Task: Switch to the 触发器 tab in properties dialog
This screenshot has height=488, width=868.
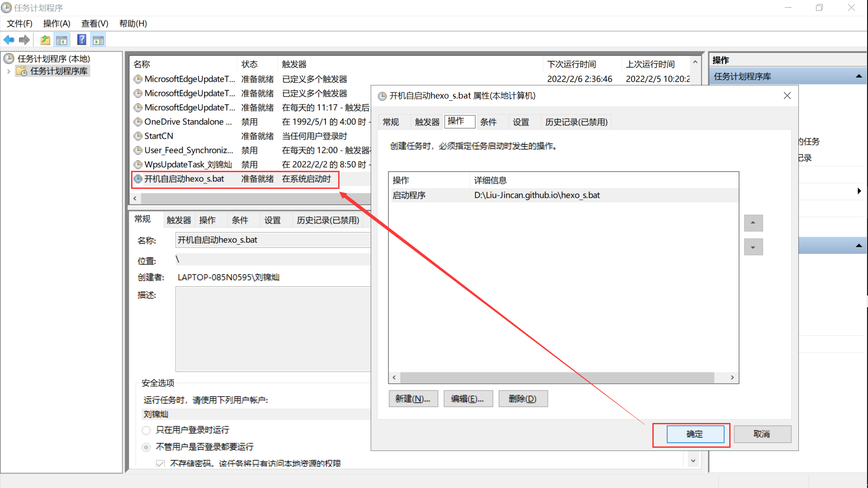Action: point(427,122)
